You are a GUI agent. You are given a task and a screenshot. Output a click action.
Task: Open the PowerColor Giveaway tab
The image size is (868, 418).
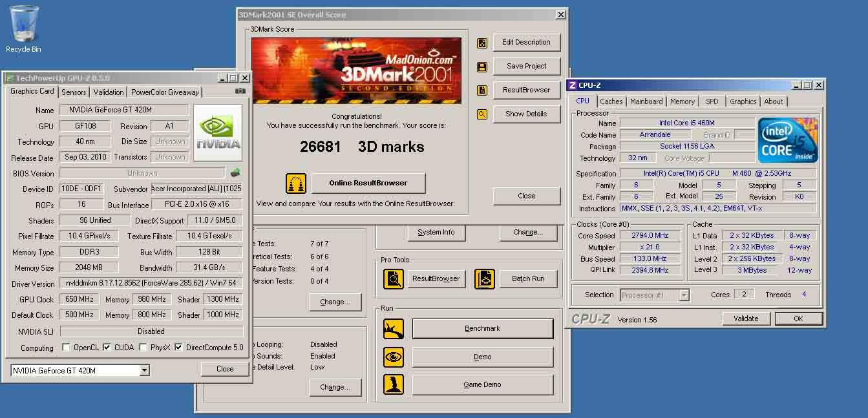tap(165, 92)
